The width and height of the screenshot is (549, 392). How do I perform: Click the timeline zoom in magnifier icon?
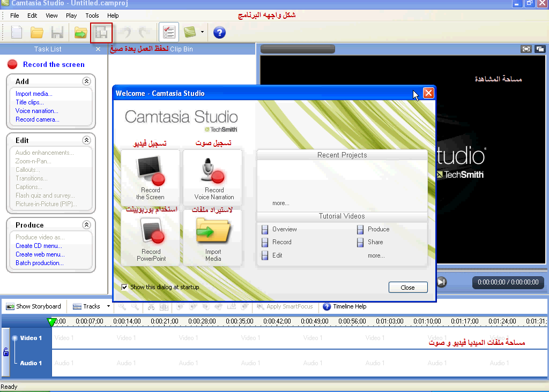coord(122,307)
